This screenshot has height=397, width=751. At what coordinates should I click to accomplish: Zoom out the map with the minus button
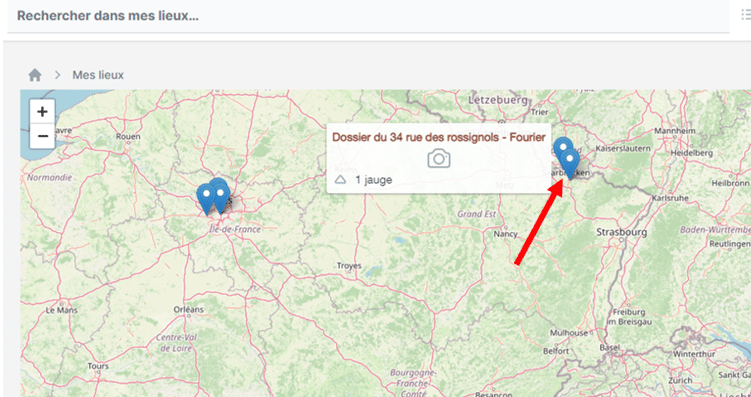[43, 136]
